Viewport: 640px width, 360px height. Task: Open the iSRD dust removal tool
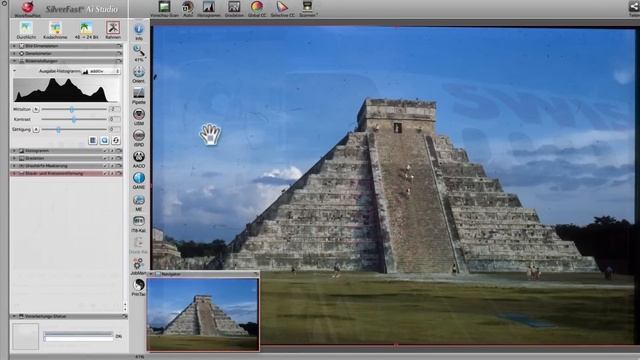click(139, 136)
